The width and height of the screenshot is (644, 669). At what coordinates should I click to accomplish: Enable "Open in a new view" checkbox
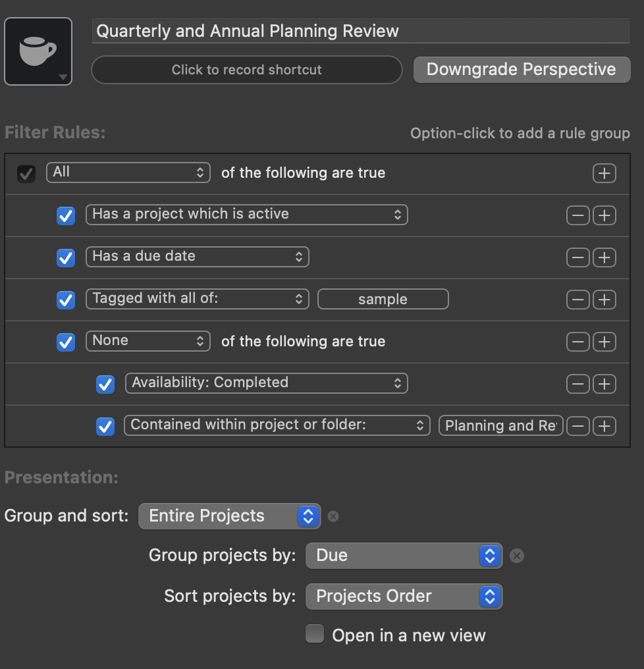coord(315,635)
